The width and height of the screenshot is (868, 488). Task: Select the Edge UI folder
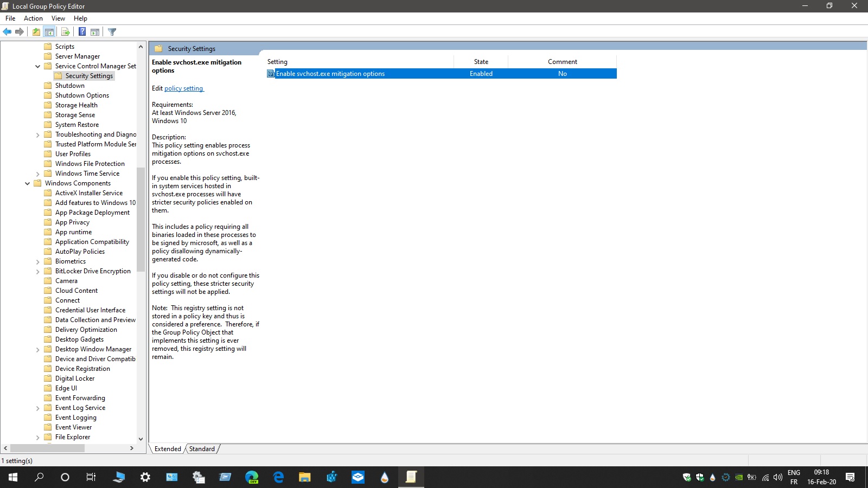click(x=66, y=388)
